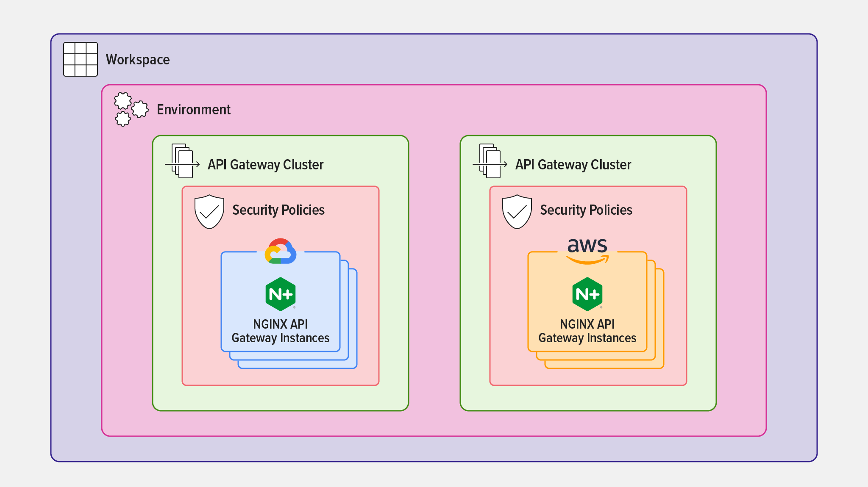
Task: Click the right API Gateway Cluster label
Action: (573, 165)
